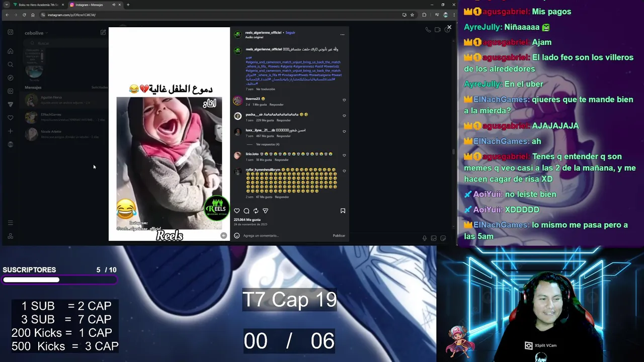This screenshot has height=362, width=644.
Task: Open the Search icon in Instagram sidebar
Action: tap(10, 64)
